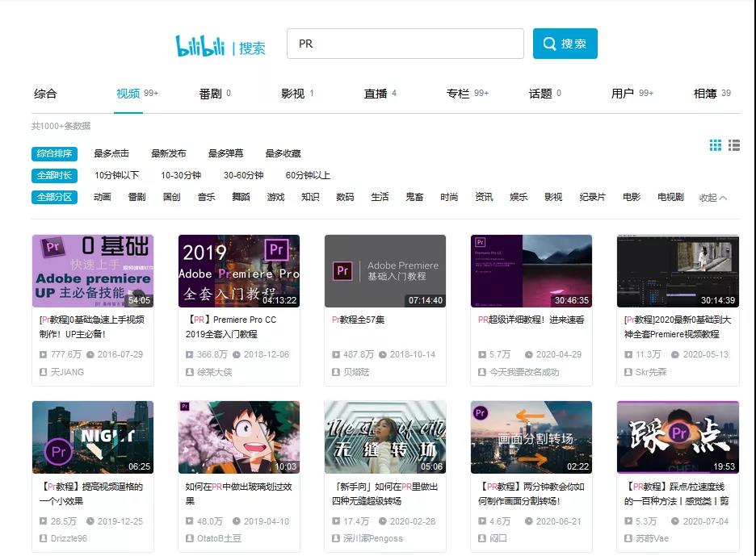Select the grid view layout icon

714,145
